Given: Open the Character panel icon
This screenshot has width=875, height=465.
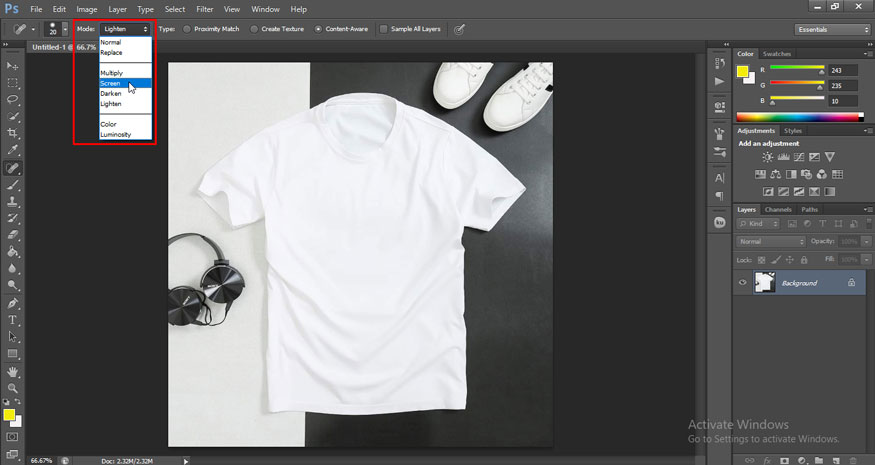Looking at the screenshot, I should tap(719, 177).
